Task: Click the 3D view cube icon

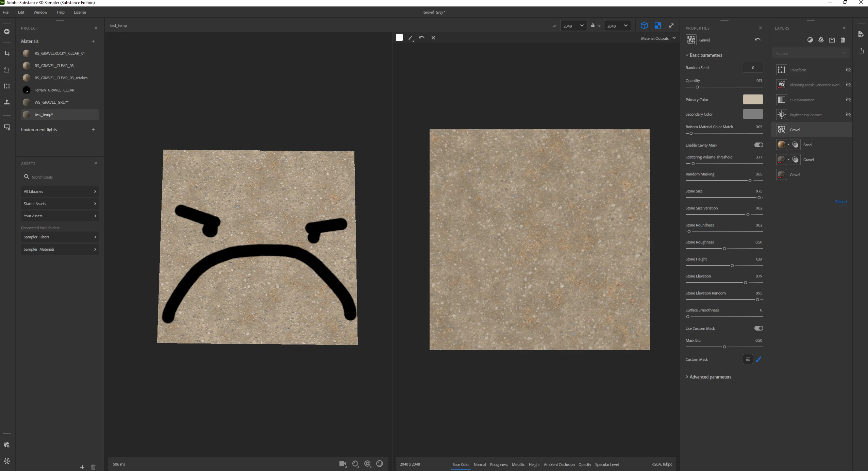Action: 644,26
